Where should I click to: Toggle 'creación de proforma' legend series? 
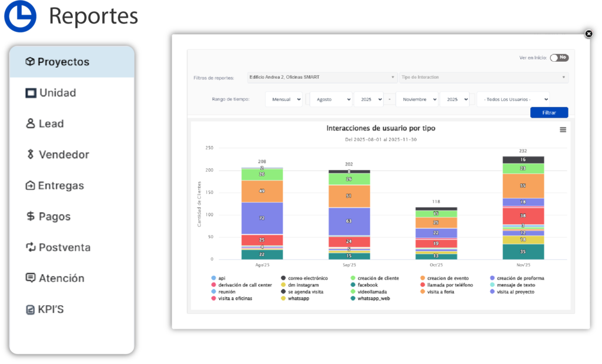(517, 278)
